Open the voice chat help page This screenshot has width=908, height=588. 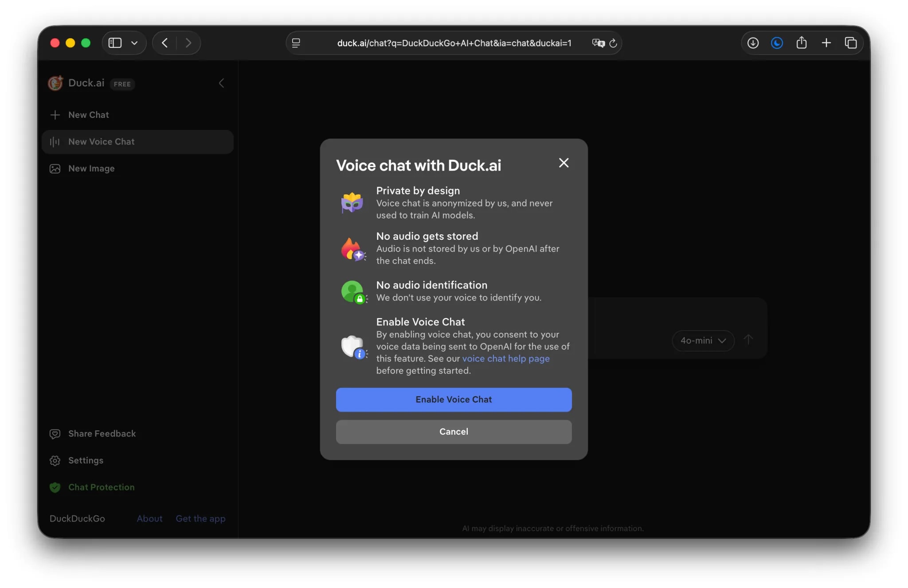(505, 358)
